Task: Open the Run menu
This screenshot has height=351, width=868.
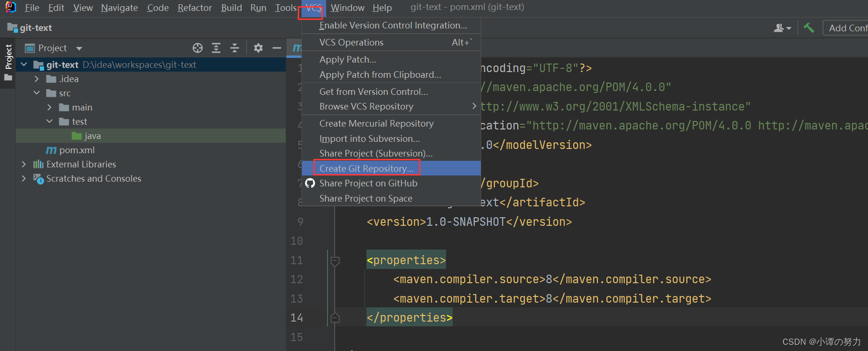Action: coord(258,8)
